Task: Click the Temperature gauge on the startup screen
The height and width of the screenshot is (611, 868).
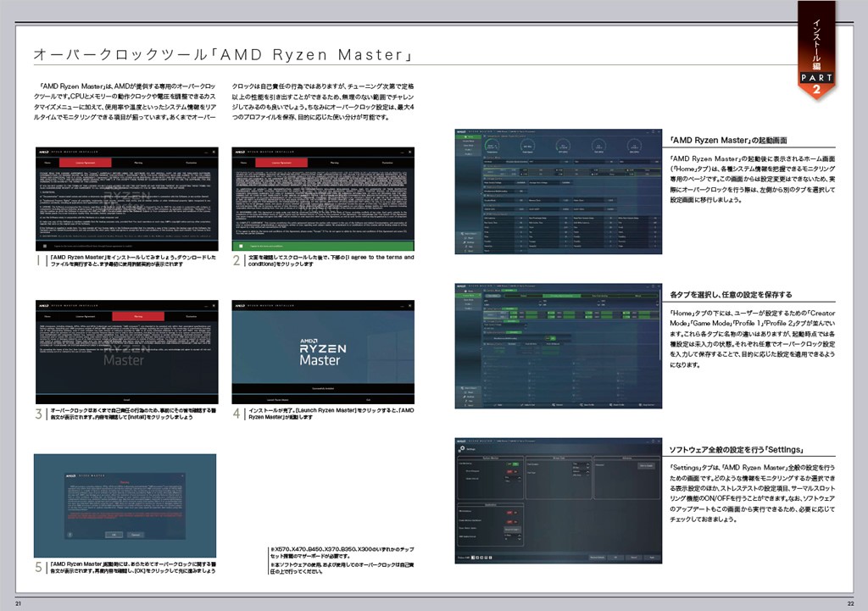Action: click(x=492, y=146)
